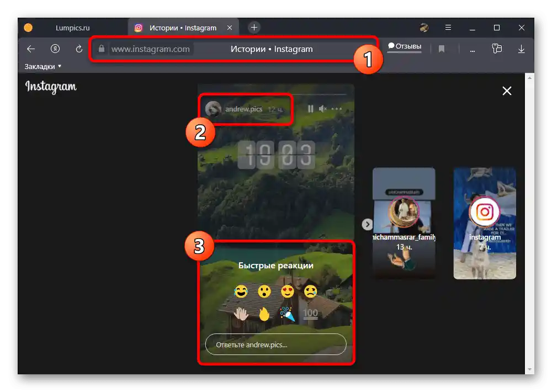Open the browser extensions icon

pos(497,49)
